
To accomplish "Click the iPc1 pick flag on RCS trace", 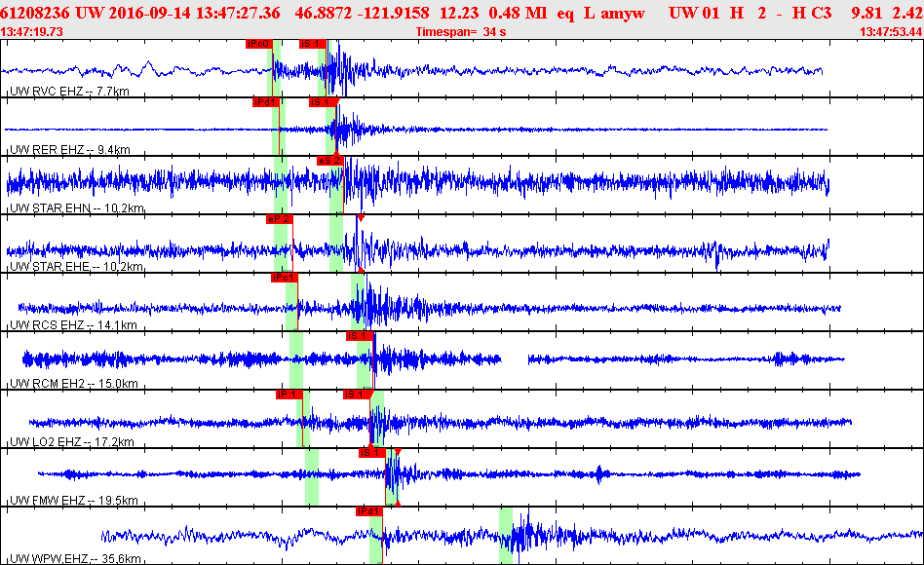I will point(284,277).
